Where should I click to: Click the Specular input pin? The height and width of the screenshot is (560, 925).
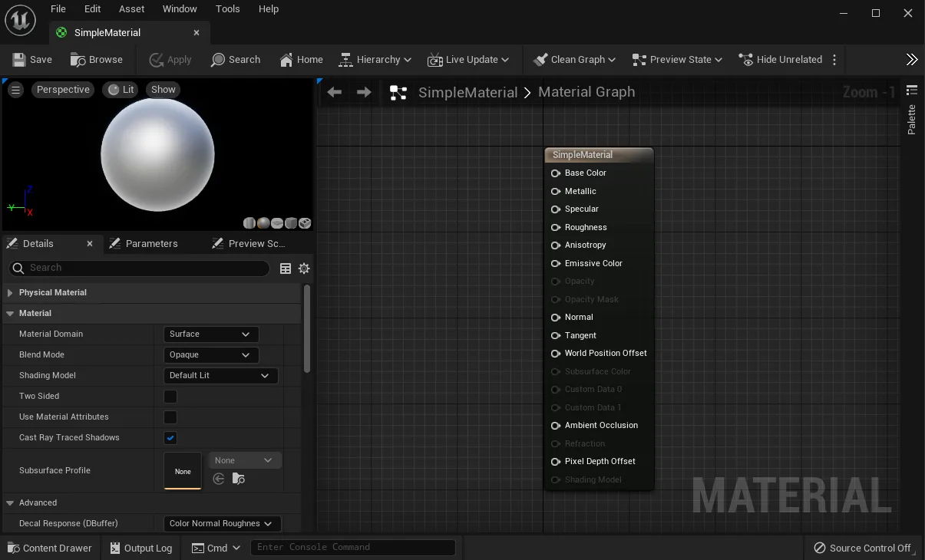point(556,209)
